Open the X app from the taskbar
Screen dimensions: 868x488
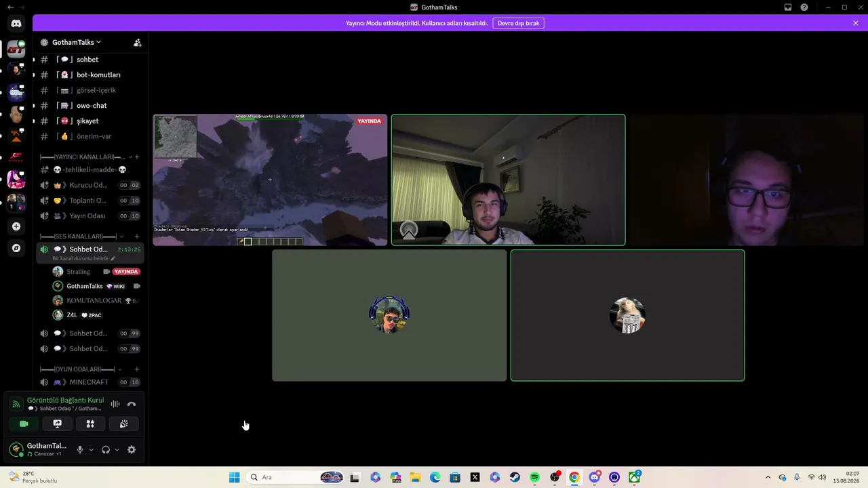[x=475, y=477]
